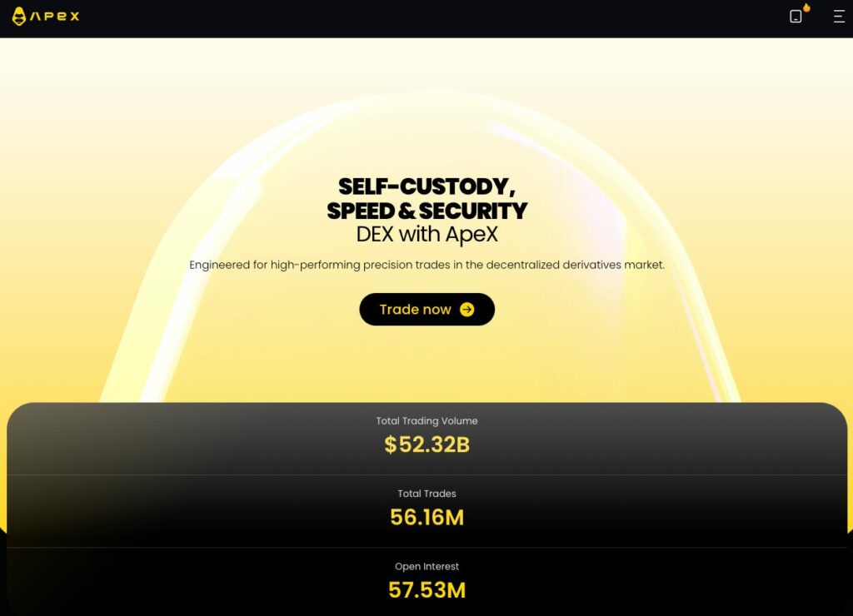Click the ape head icon in the header
The height and width of the screenshot is (616, 853).
(18, 16)
